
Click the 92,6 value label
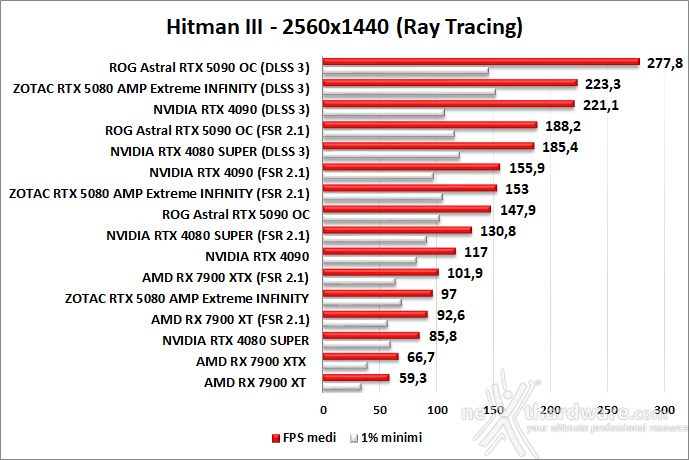tap(451, 315)
